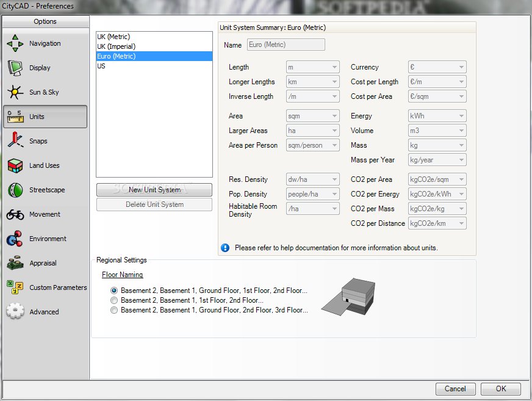
Task: Open the Larger Areas dropdown
Action: click(x=312, y=131)
